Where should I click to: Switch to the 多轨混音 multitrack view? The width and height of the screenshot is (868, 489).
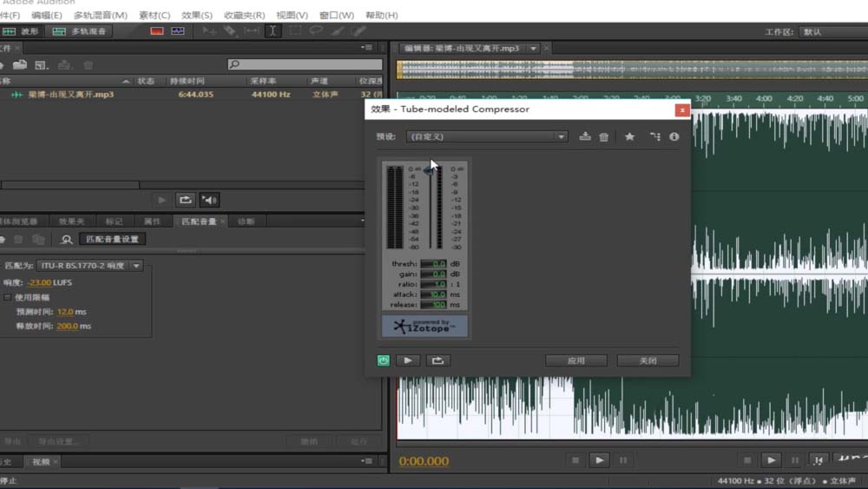(80, 31)
